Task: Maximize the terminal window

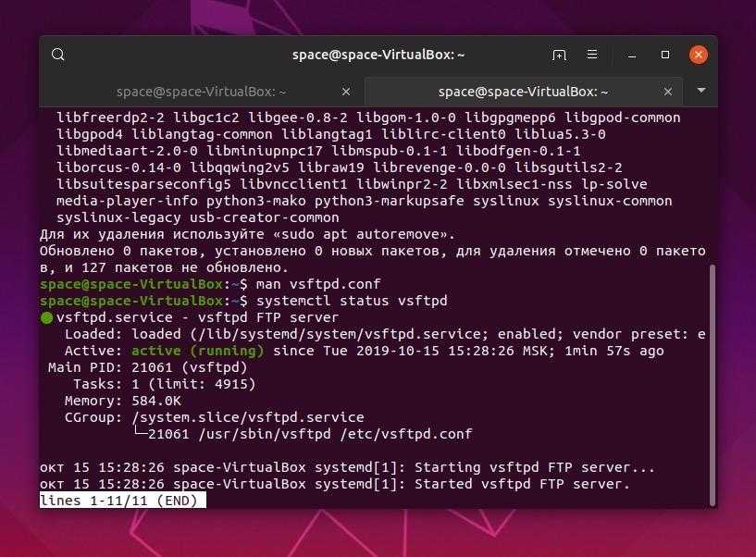Action: tap(664, 55)
